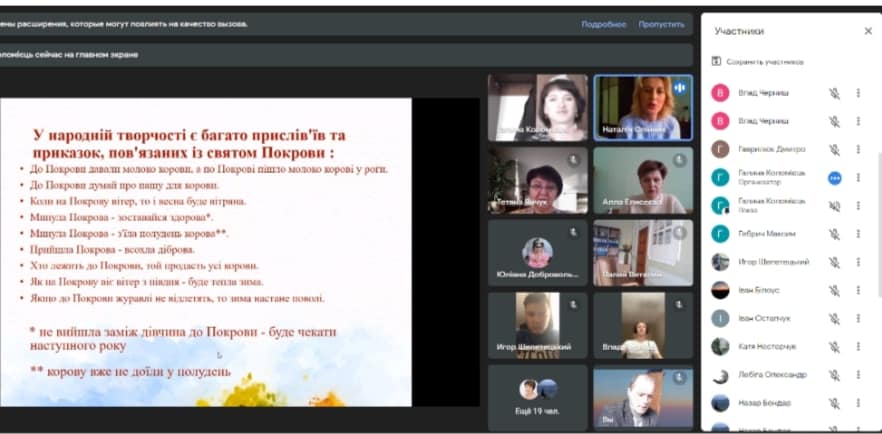Click speaking indicator on Наталя's video tile
This screenshot has width=882, height=434.
[680, 88]
